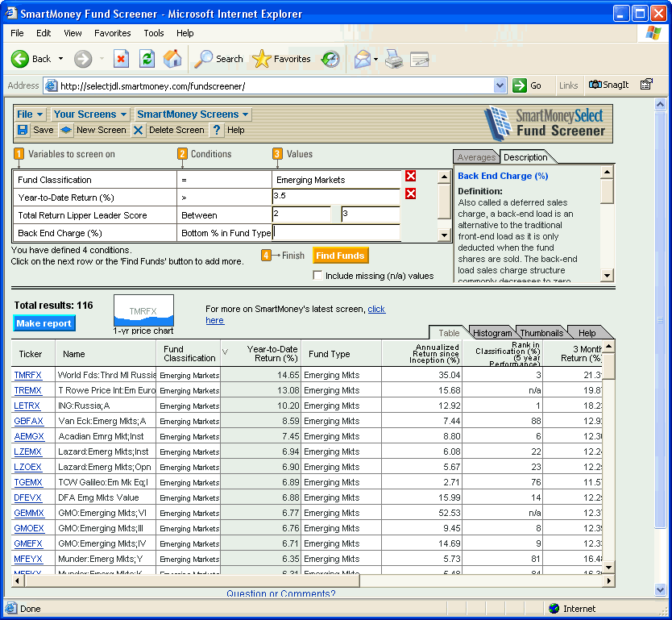Launch SnagIt from the Links toolbar
This screenshot has width=672, height=620.
611,85
